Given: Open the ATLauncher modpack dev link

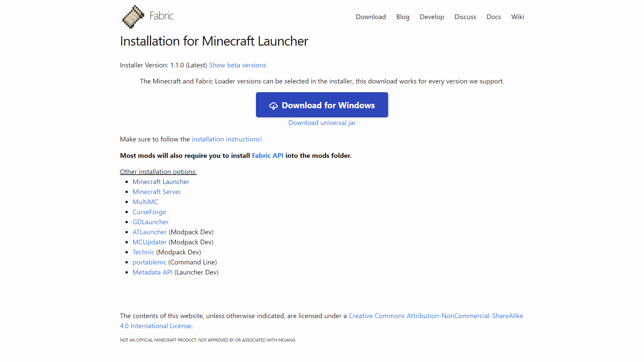Looking at the screenshot, I should (149, 232).
